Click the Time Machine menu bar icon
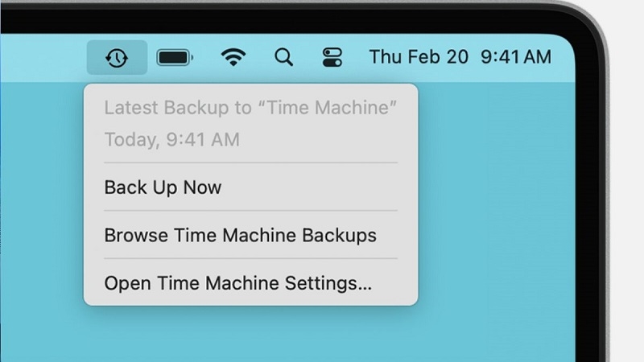The width and height of the screenshot is (644, 362). point(117,57)
